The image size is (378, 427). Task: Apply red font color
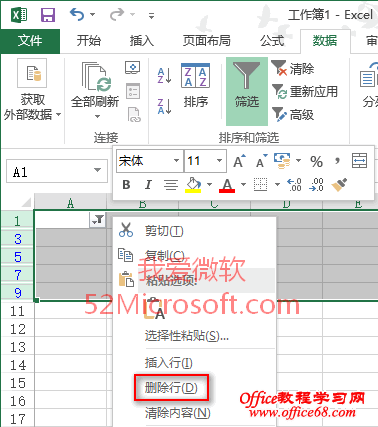(227, 185)
